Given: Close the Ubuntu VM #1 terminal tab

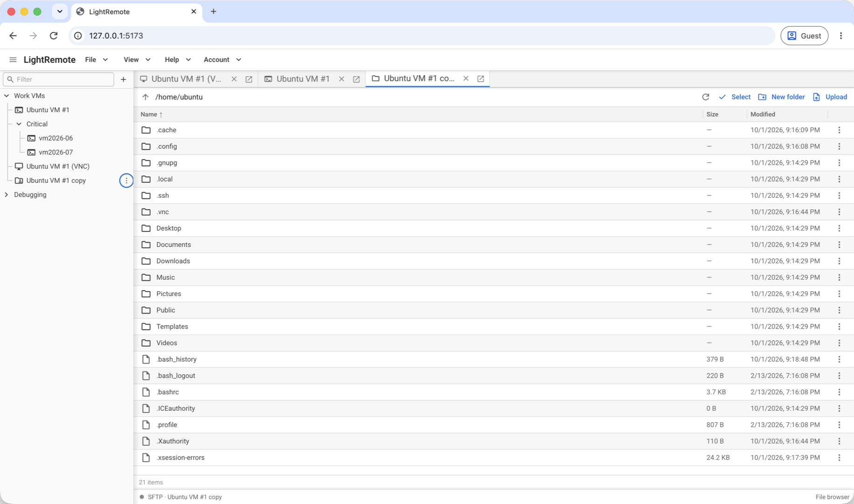Looking at the screenshot, I should (x=342, y=79).
